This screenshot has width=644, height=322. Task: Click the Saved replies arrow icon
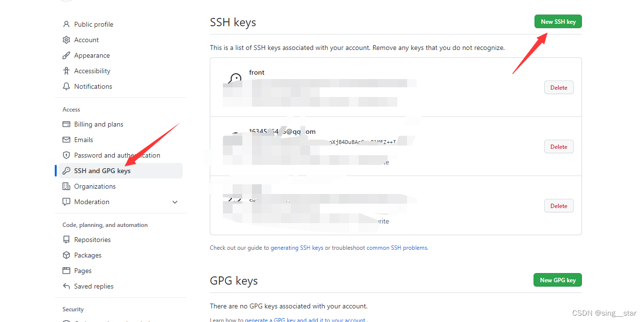click(66, 286)
